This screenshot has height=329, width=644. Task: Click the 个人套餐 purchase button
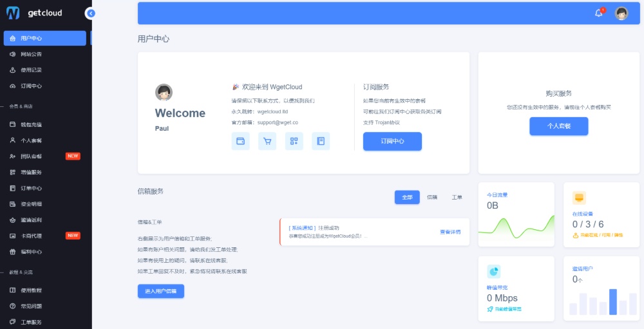pyautogui.click(x=558, y=126)
